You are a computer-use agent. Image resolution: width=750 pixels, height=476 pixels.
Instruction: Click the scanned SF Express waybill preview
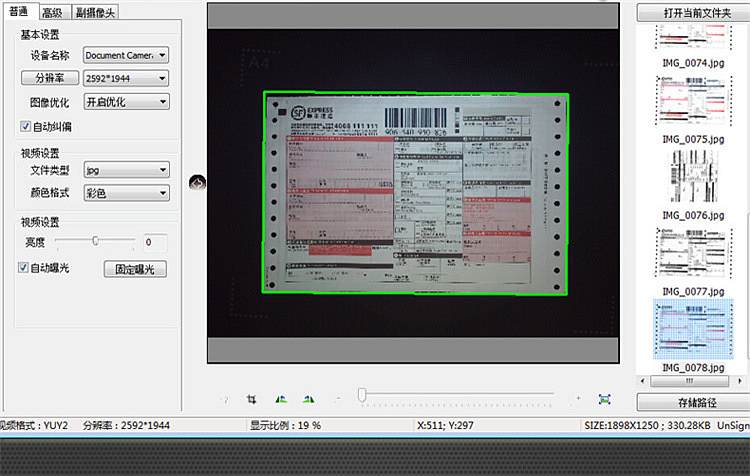click(x=415, y=193)
